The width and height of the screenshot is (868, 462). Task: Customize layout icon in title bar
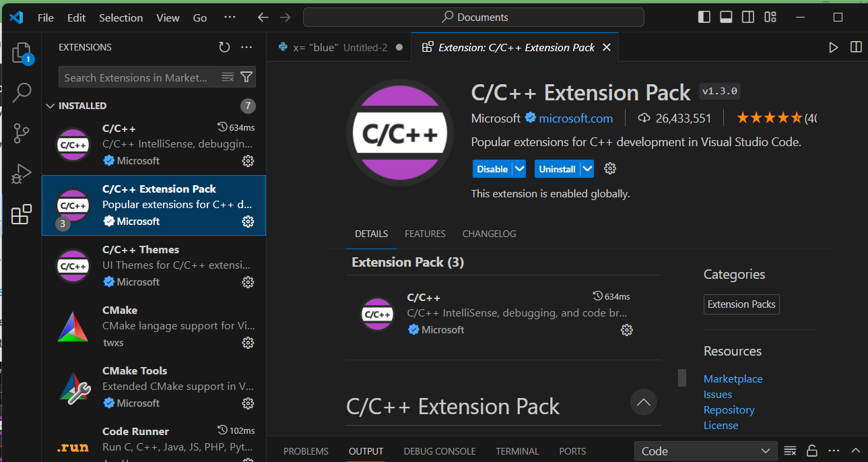(771, 17)
